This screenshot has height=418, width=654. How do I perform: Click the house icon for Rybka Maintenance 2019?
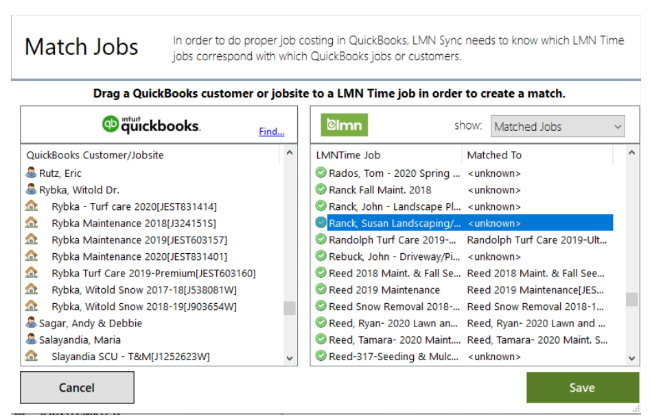pos(31,239)
